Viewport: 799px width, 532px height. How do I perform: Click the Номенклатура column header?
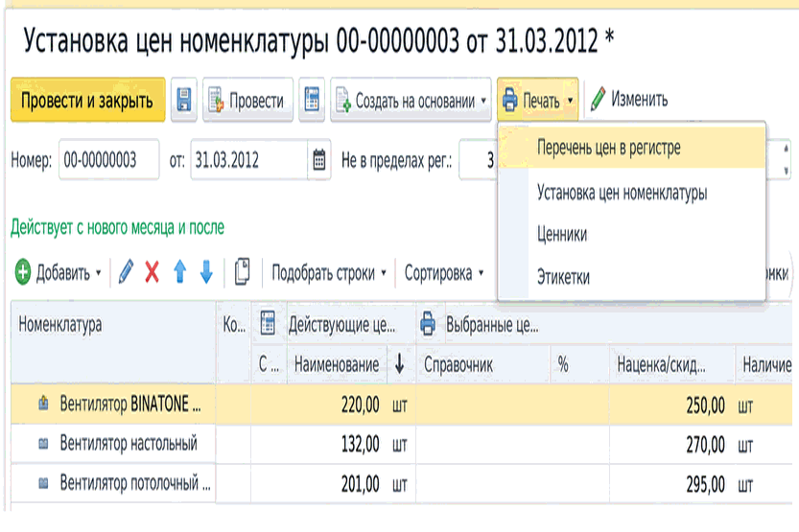point(113,342)
